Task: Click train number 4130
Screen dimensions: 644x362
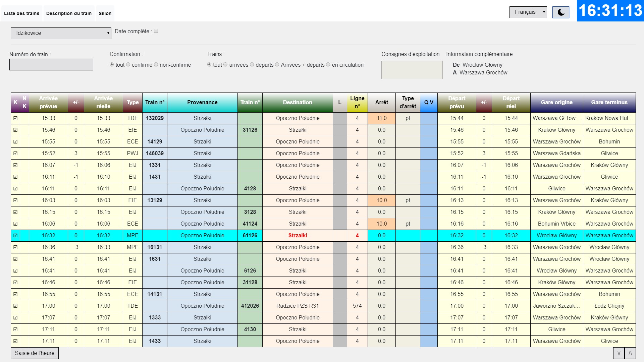Action: coord(250,329)
